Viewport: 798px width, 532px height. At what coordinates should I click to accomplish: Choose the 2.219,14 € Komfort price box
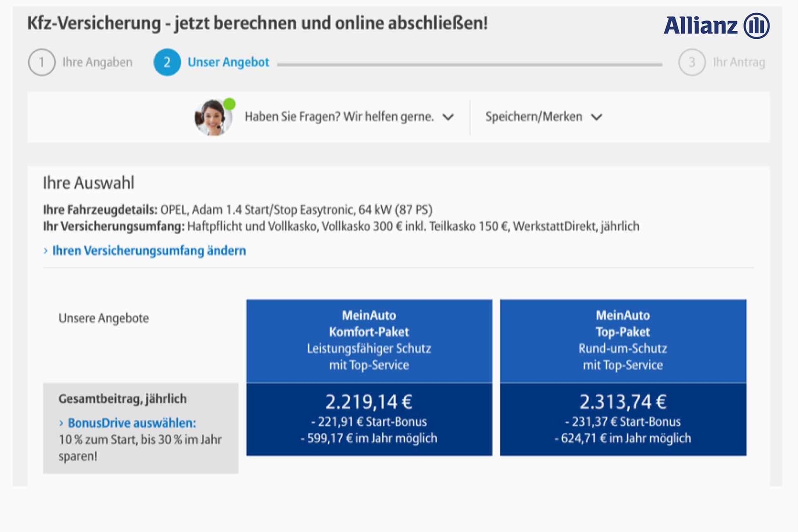click(369, 419)
